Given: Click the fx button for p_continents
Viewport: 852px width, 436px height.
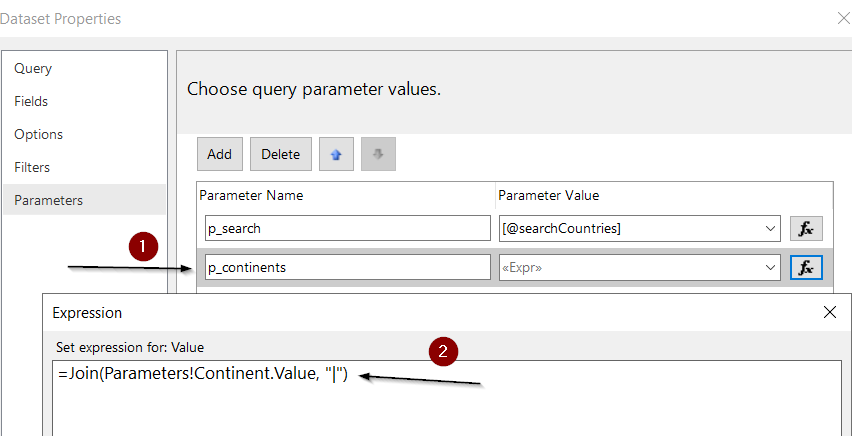Looking at the screenshot, I should click(806, 267).
